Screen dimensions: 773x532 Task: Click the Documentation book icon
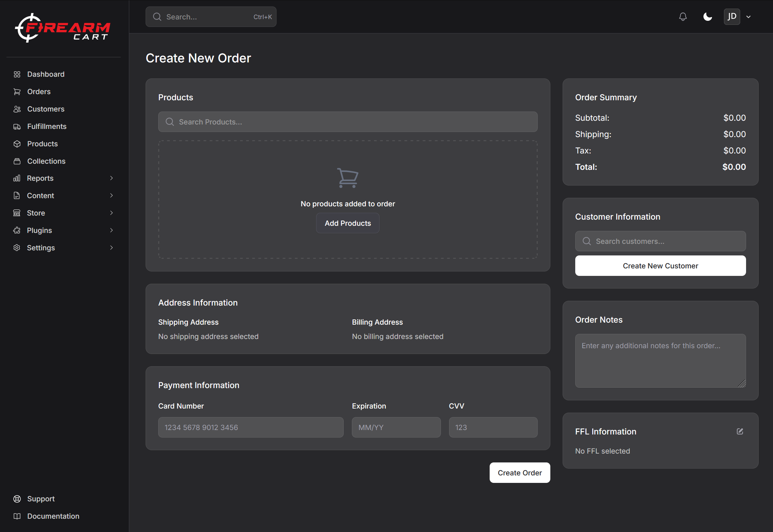pos(17,516)
